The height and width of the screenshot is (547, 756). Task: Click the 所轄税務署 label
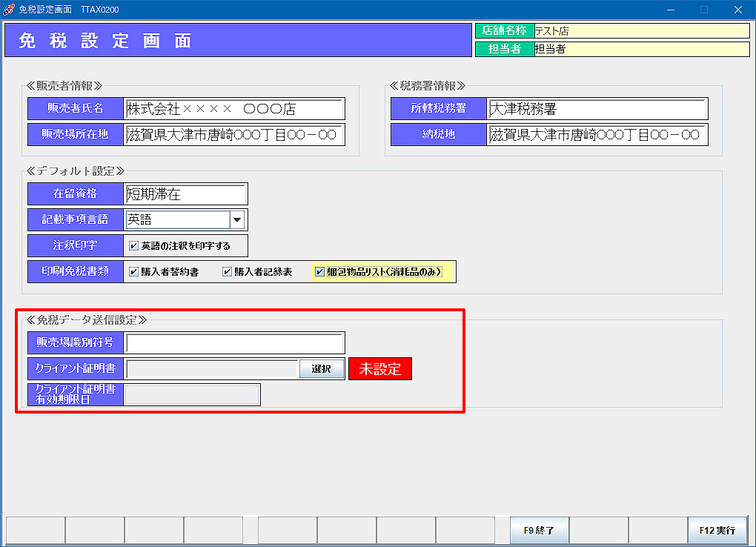pos(438,109)
